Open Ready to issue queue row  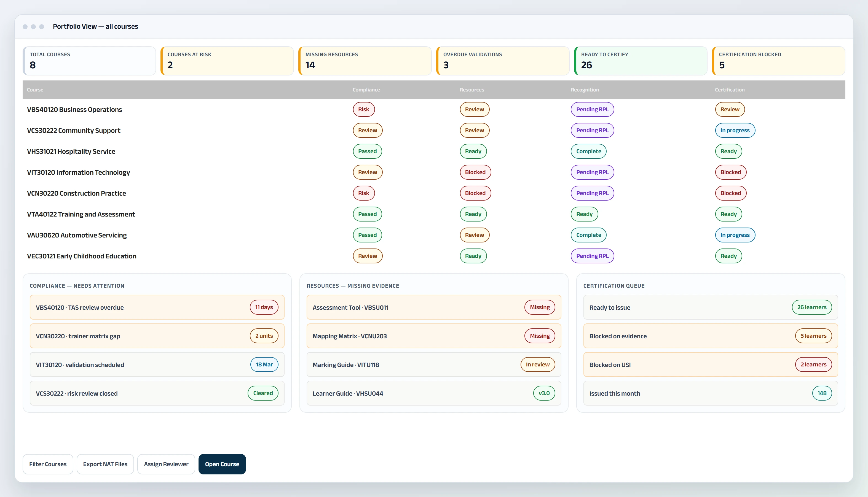(x=711, y=307)
